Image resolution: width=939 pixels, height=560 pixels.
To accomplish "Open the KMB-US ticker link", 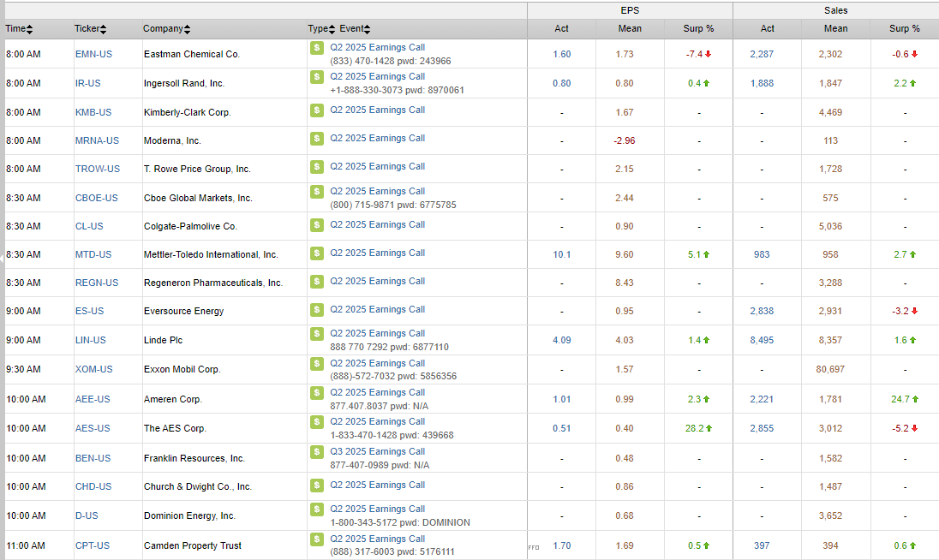I will pos(93,112).
